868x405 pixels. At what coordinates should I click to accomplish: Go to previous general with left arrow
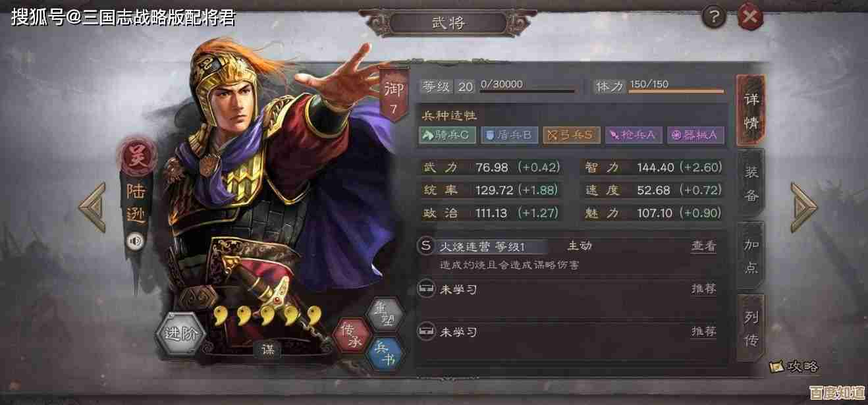(92, 207)
